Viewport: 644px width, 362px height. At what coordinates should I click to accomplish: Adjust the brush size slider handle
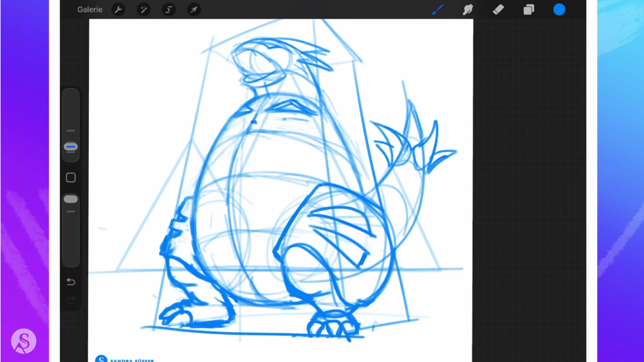pos(71,147)
